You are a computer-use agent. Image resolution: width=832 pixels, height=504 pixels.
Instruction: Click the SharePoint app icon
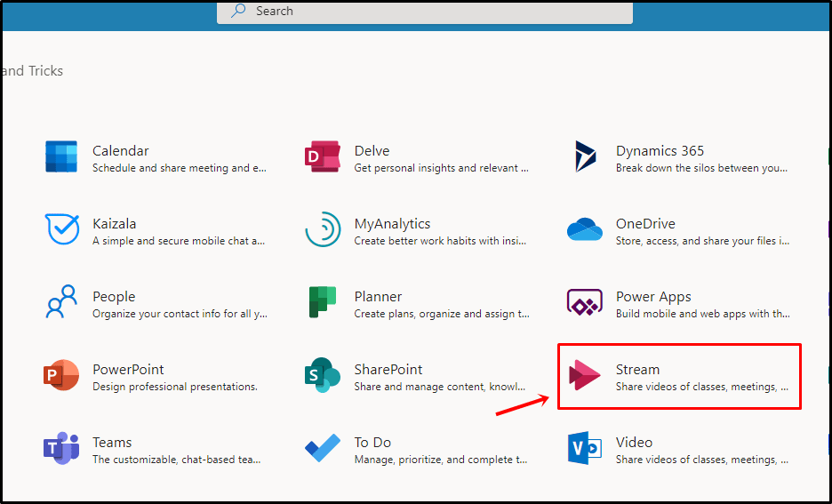pyautogui.click(x=323, y=376)
